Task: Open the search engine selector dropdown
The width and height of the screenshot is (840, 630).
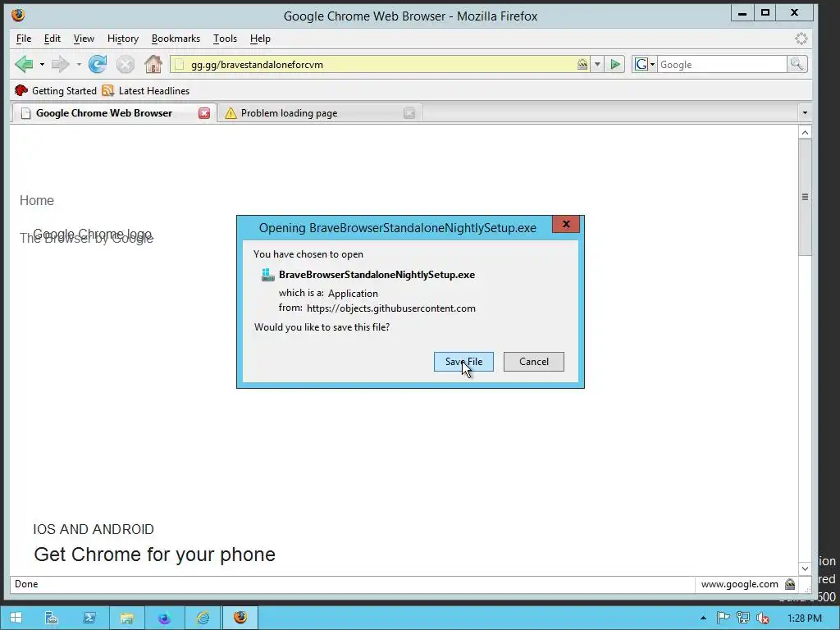Action: click(x=645, y=64)
